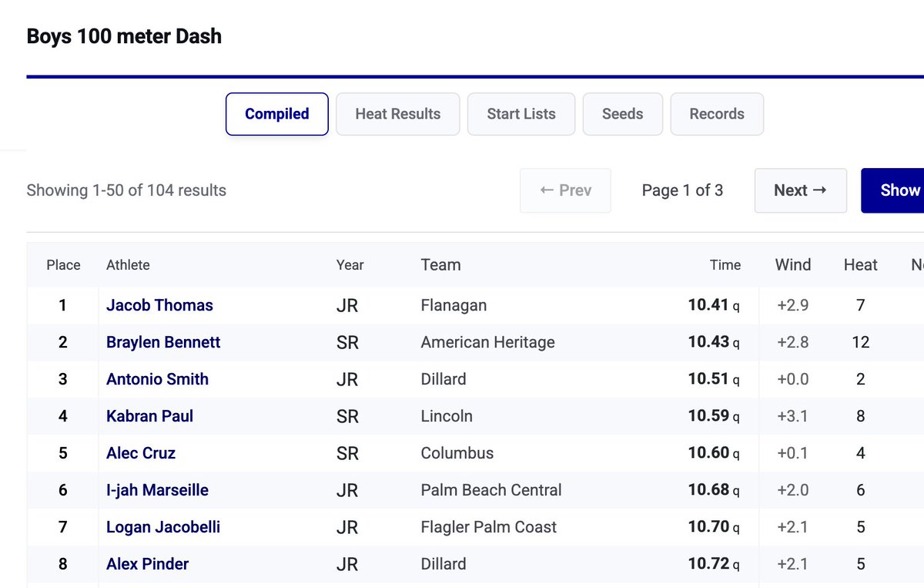Click the American Heritage team cell
This screenshot has width=924, height=588.
pyautogui.click(x=487, y=342)
